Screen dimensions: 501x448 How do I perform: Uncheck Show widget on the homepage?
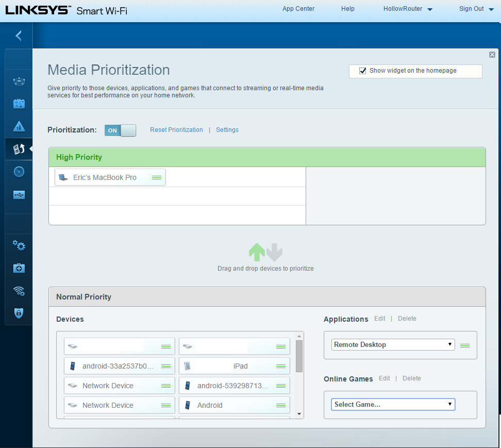pos(363,71)
